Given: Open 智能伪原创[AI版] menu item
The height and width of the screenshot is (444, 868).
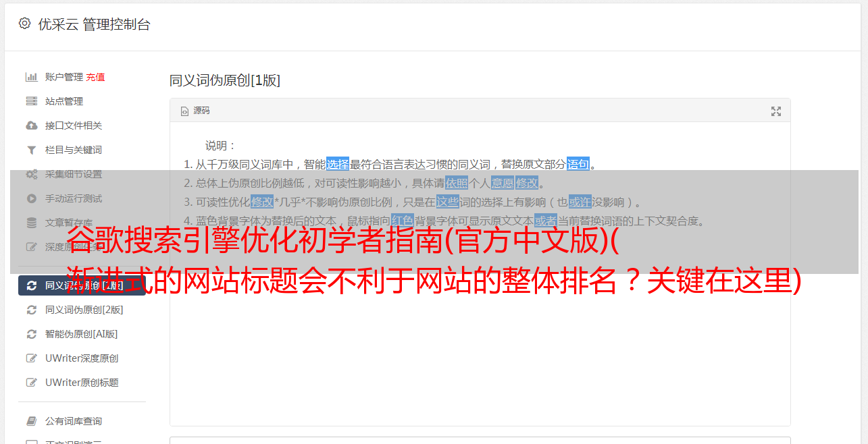Looking at the screenshot, I should 82,334.
